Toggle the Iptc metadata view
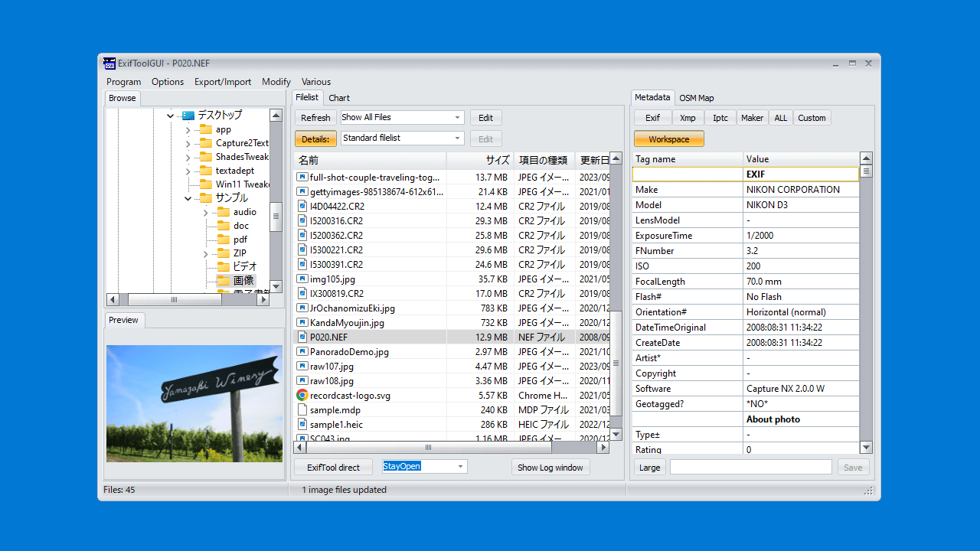The image size is (980, 551). click(720, 118)
